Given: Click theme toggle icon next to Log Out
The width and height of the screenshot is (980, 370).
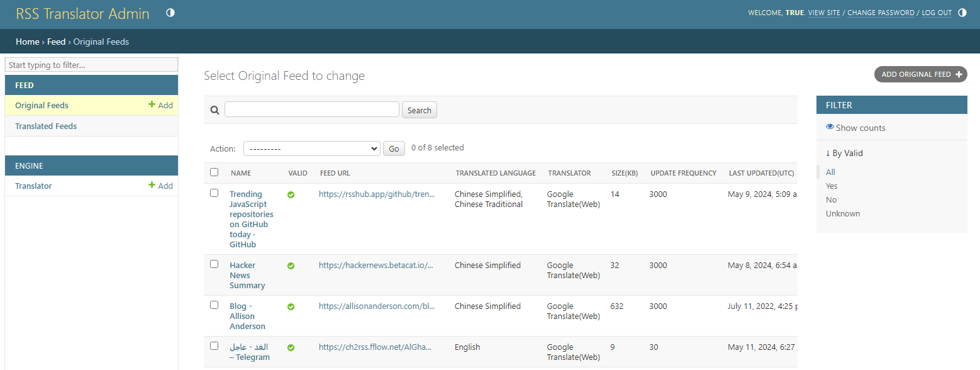Looking at the screenshot, I should 962,13.
